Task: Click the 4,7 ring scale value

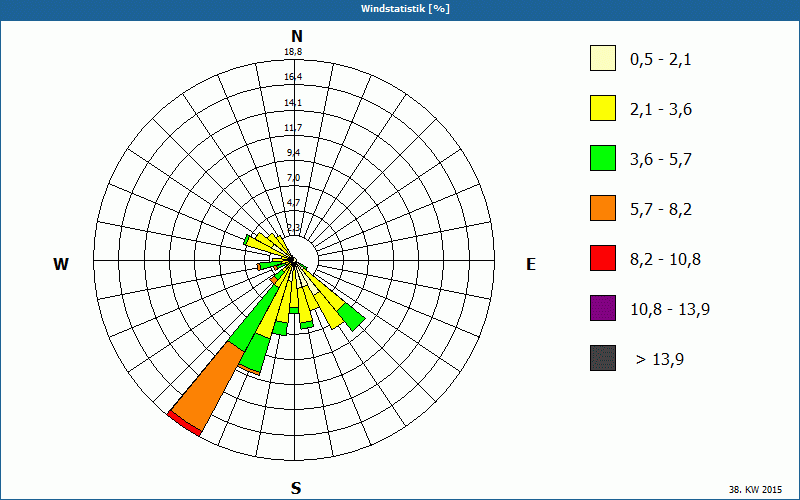Action: tap(293, 203)
